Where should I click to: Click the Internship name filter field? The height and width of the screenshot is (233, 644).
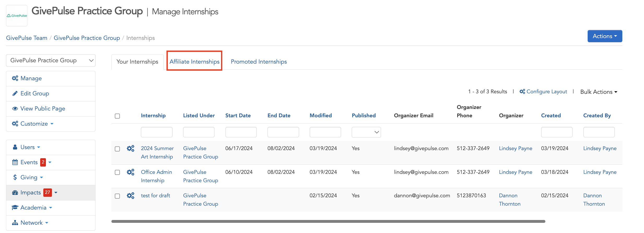pos(157,132)
